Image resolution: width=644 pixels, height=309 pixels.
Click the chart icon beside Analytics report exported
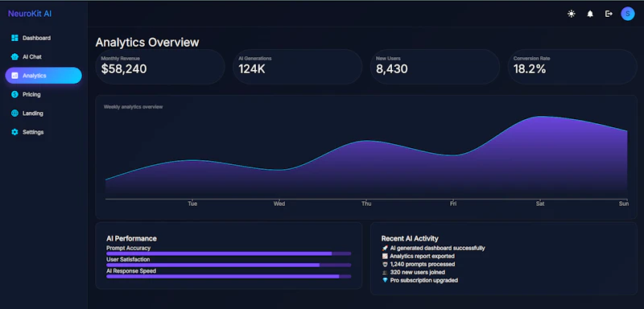385,257
